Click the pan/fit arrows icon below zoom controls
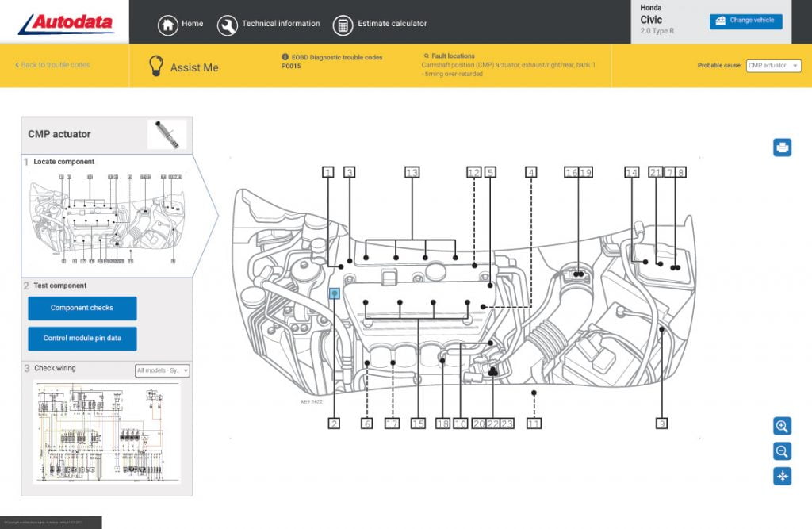 [x=781, y=477]
